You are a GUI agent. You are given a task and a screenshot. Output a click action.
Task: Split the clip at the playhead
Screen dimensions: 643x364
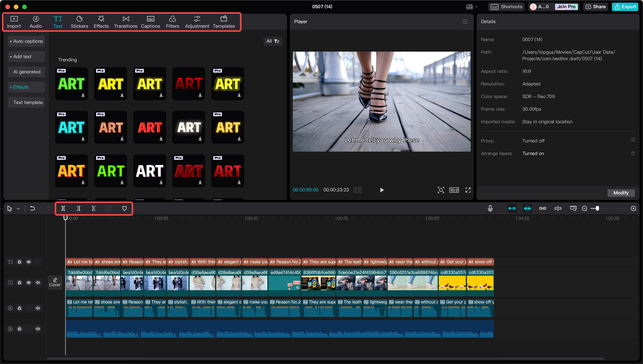point(63,208)
